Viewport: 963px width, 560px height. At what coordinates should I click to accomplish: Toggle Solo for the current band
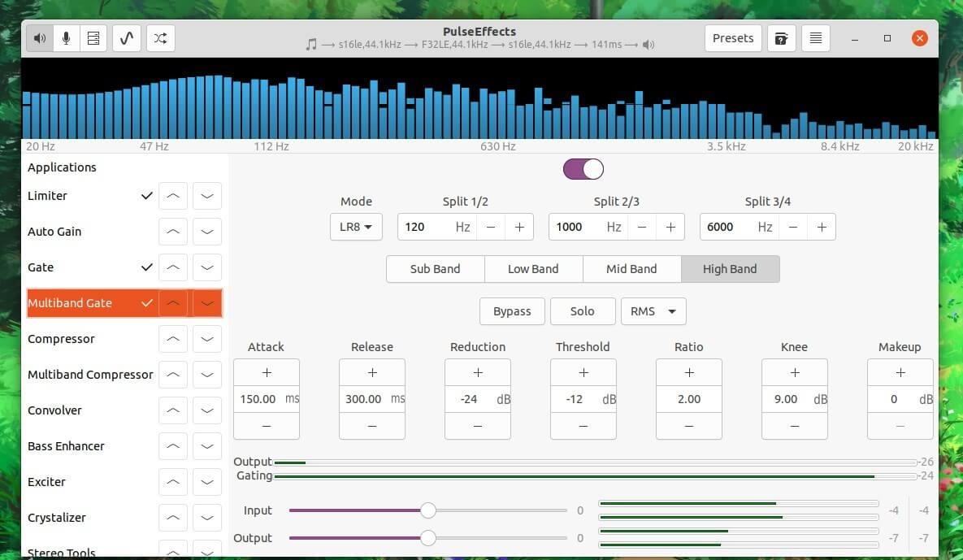tap(582, 311)
